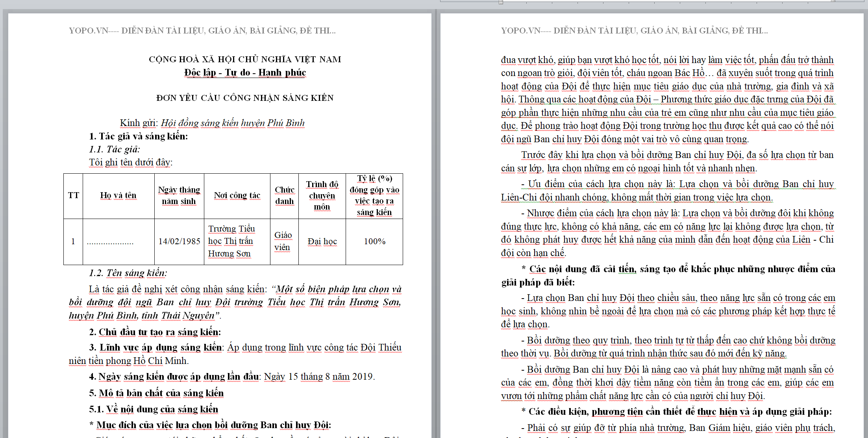Click the Trình độ chuyên môn header cell
This screenshot has height=438, width=868.
322,196
